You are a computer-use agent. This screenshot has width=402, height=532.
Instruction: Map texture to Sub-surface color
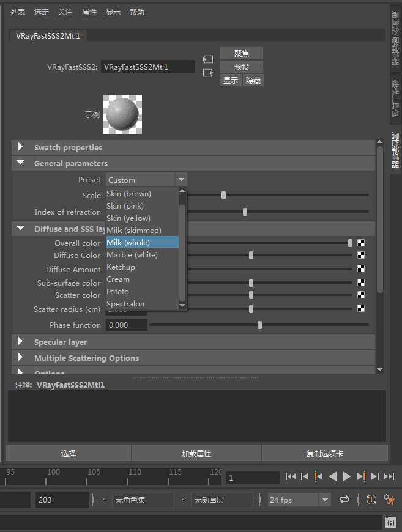pyautogui.click(x=361, y=283)
